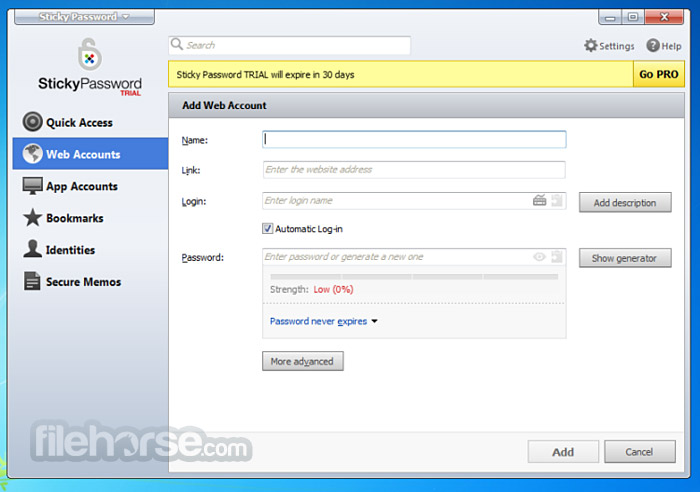700x492 pixels.
Task: Maximize the Sticky Password window
Action: click(633, 17)
